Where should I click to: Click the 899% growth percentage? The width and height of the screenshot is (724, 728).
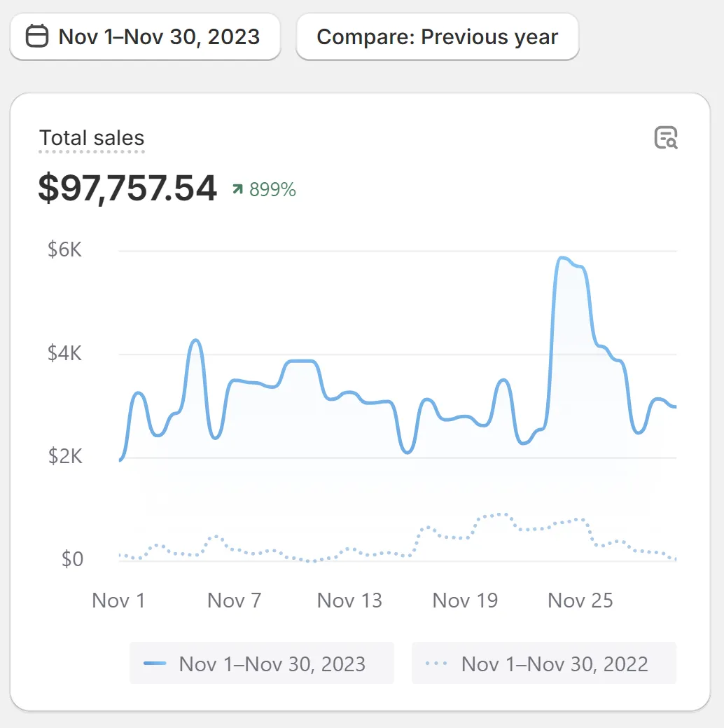coord(272,189)
